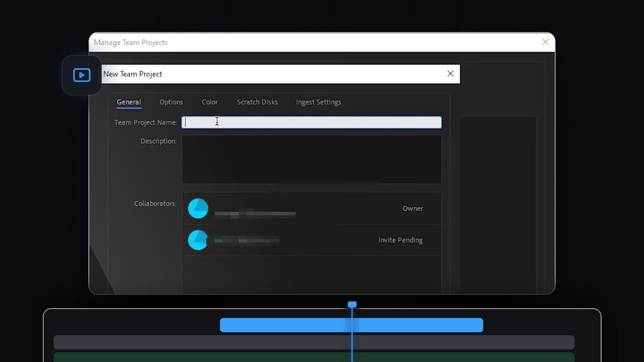Select the gray timeline track bar
The image size is (644, 362).
tap(314, 342)
